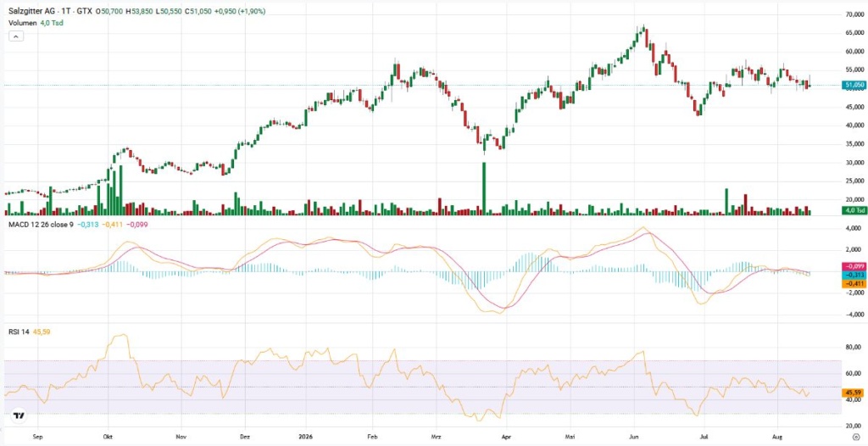Click the 35,000 price scale label

point(854,145)
